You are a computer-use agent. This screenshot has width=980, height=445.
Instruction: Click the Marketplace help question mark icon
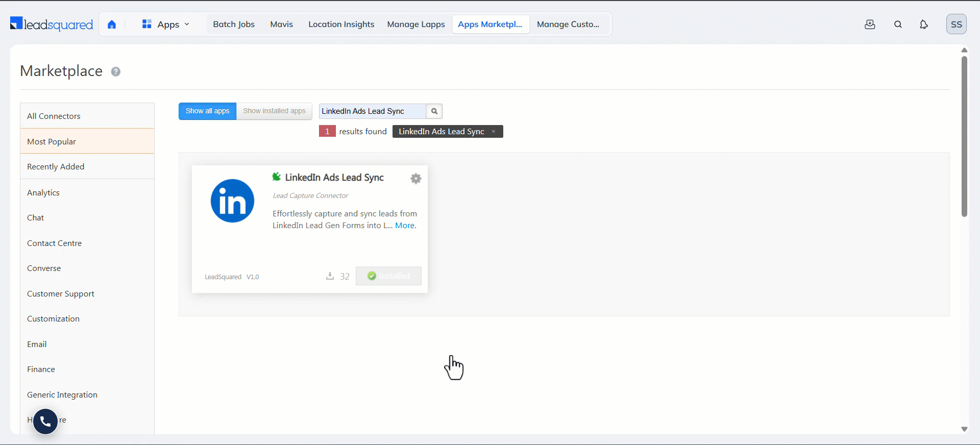click(116, 71)
